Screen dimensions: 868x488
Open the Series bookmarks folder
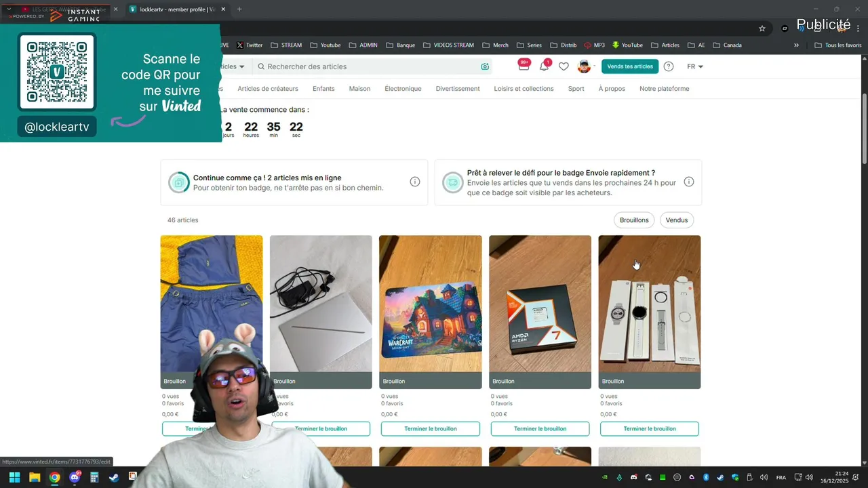tap(529, 45)
